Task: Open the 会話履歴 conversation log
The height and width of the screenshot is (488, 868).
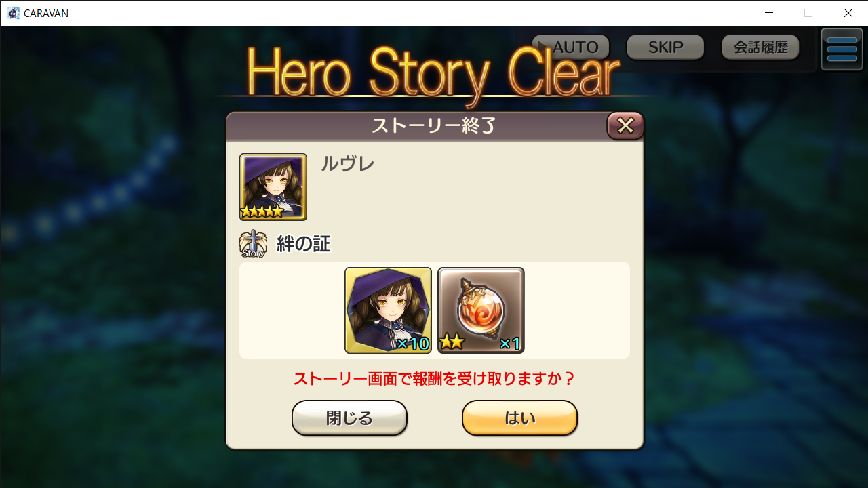Action: (760, 47)
